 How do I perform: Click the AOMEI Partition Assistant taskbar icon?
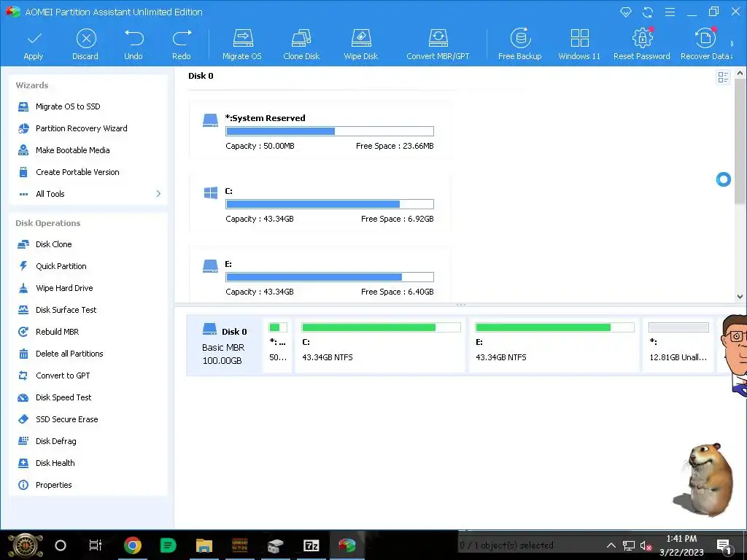[347, 545]
